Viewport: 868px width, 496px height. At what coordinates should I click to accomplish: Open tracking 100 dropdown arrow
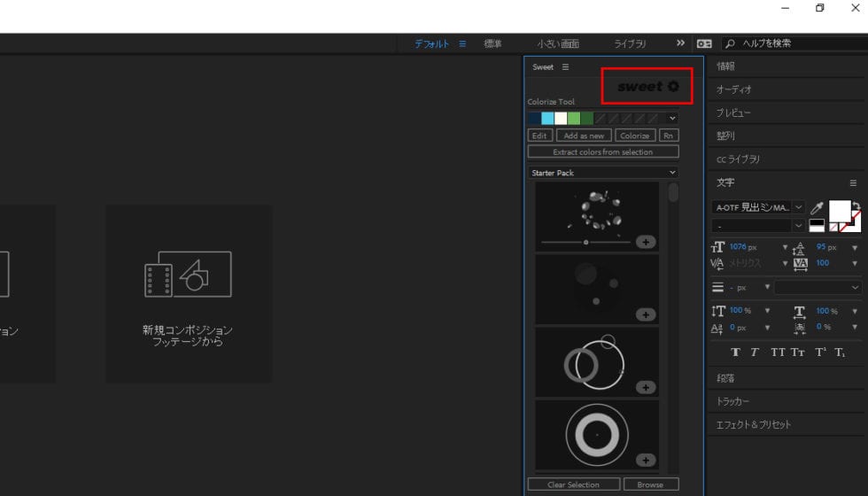pos(855,264)
